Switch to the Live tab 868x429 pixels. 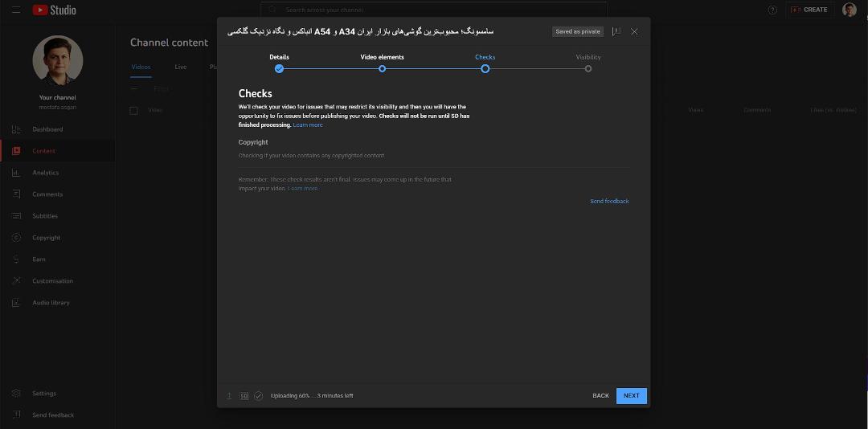[181, 67]
